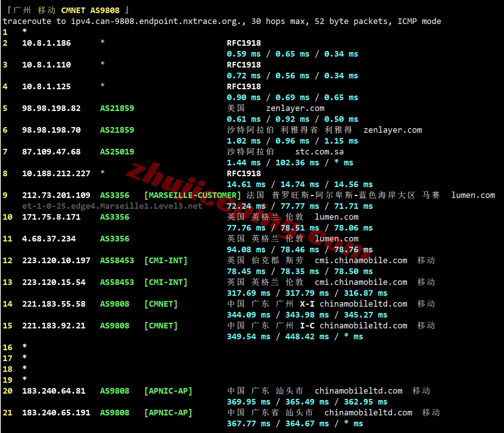Click hostname et-1-0-25.edge4.Marseille1.Level3.net
The height and width of the screenshot is (433, 504).
pos(112,206)
